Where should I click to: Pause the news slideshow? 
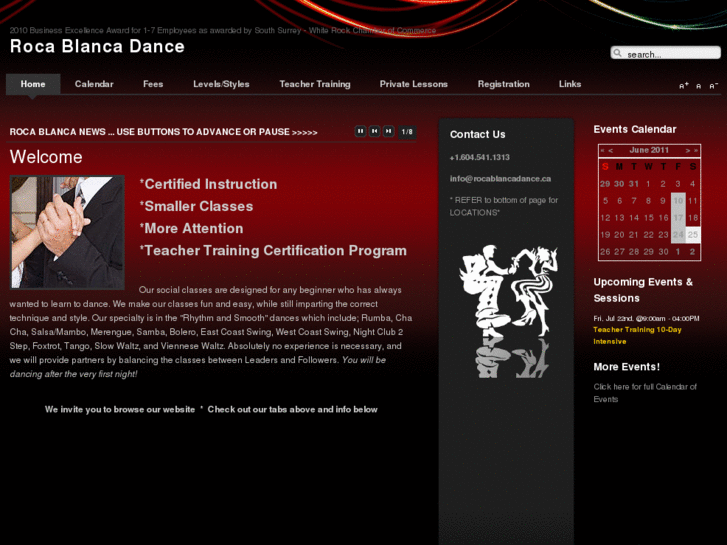(x=360, y=132)
